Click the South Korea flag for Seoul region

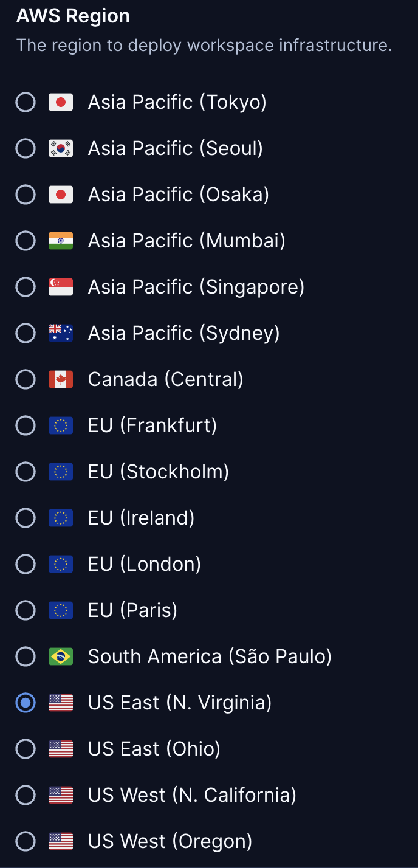pos(60,148)
